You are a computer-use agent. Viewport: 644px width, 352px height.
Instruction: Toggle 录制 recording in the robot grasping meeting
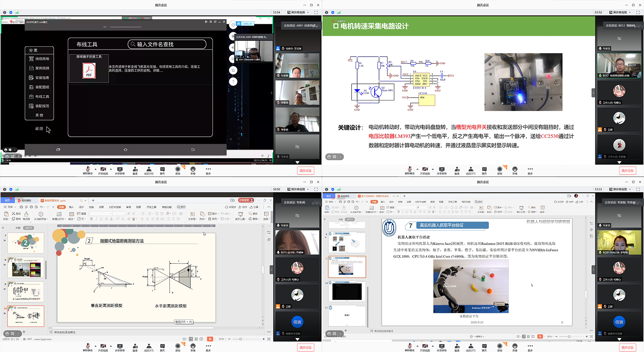pos(500,348)
